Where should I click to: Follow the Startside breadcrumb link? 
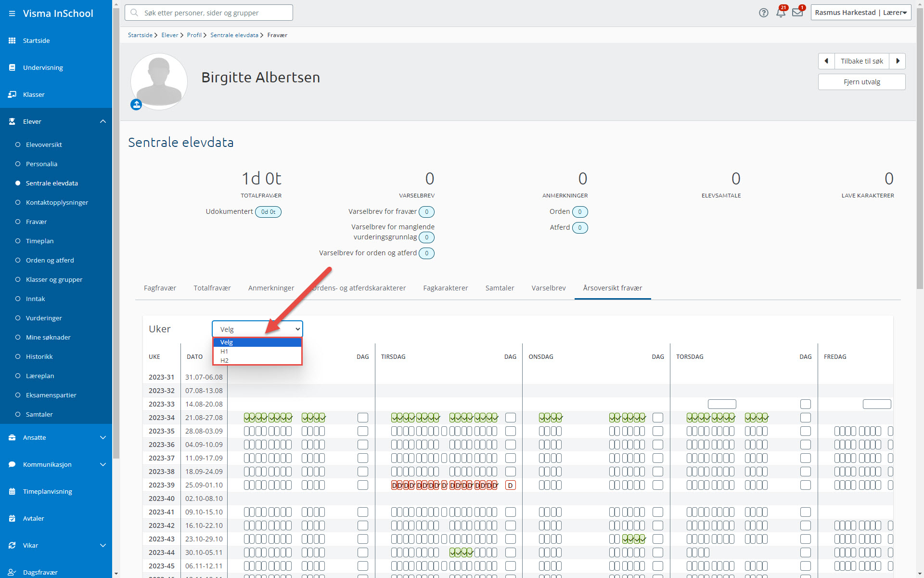140,35
